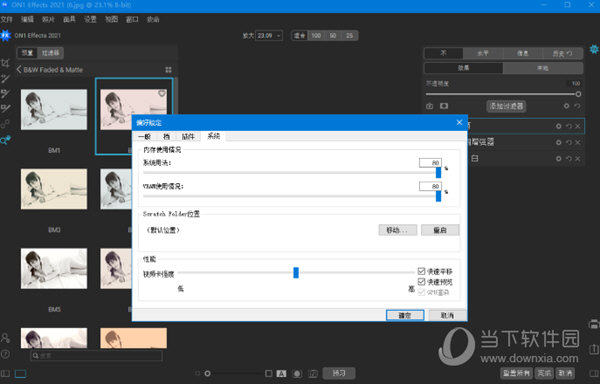Toggle the left panel layout icon
Image resolution: width=600 pixels, height=384 pixels.
[x=5, y=374]
